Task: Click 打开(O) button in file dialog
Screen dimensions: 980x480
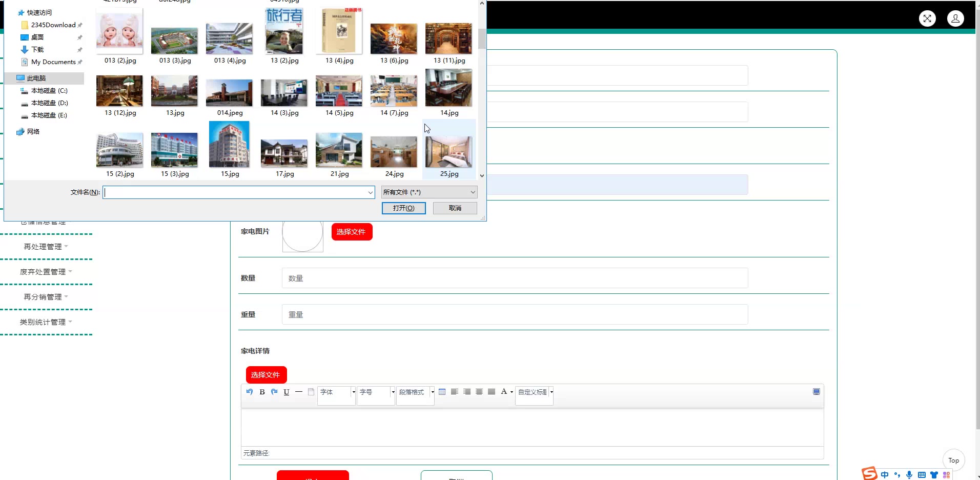Action: coord(403,208)
